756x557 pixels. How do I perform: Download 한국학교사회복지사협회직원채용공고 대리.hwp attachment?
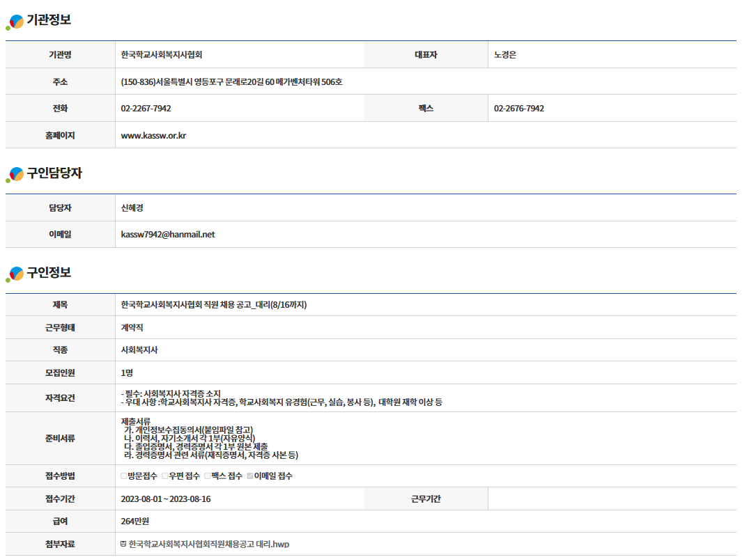point(209,544)
